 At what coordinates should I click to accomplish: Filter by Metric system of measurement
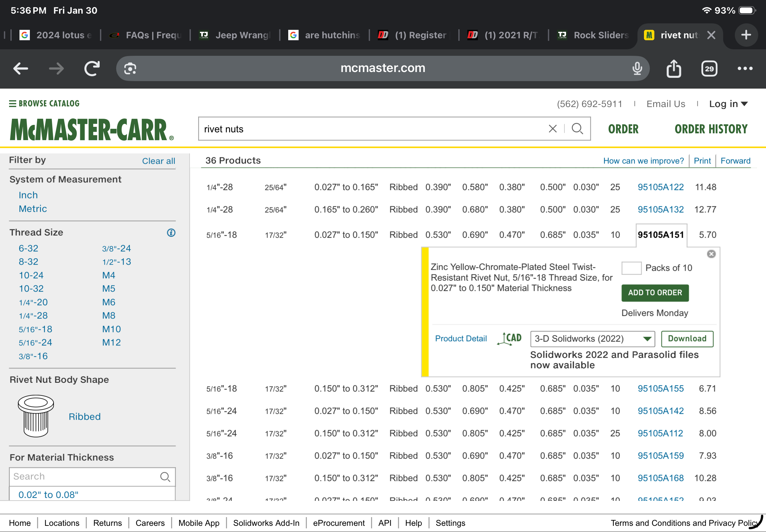coord(33,209)
